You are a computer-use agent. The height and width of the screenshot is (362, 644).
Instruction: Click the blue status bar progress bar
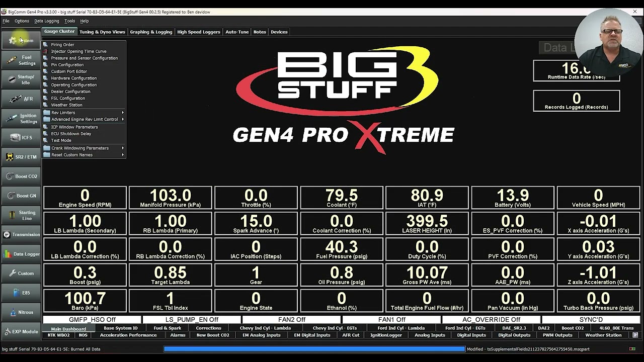[314, 349]
